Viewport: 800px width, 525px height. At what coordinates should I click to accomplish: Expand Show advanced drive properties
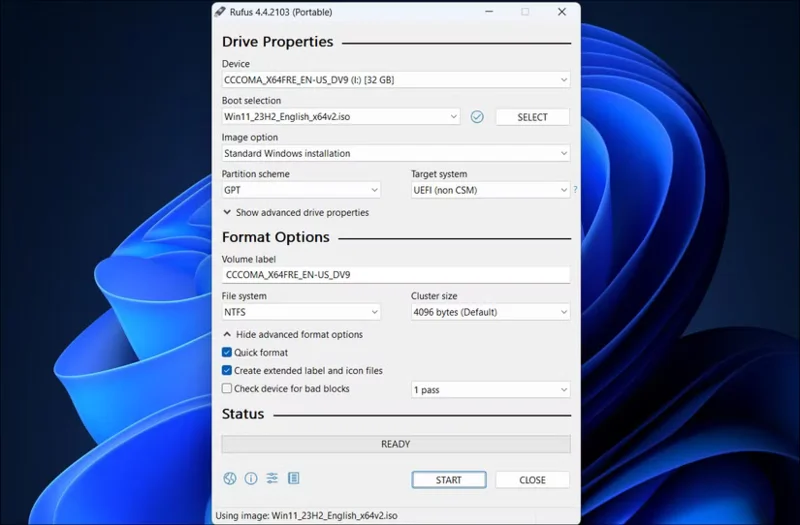(296, 213)
